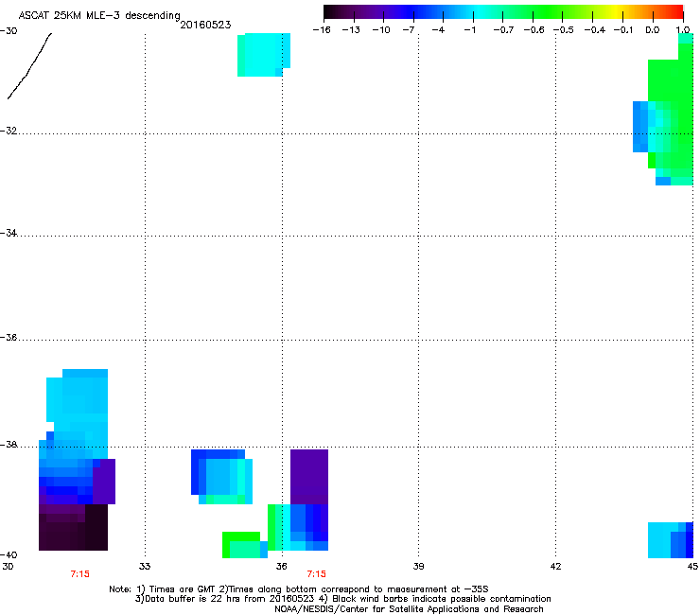Click the black end of the colorbar
700x615 pixels.
(x=331, y=12)
